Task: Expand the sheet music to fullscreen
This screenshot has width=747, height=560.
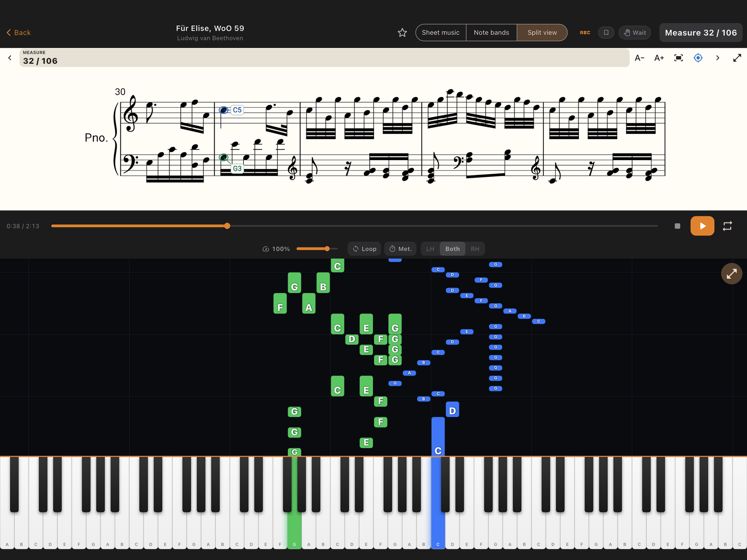Action: (x=737, y=58)
